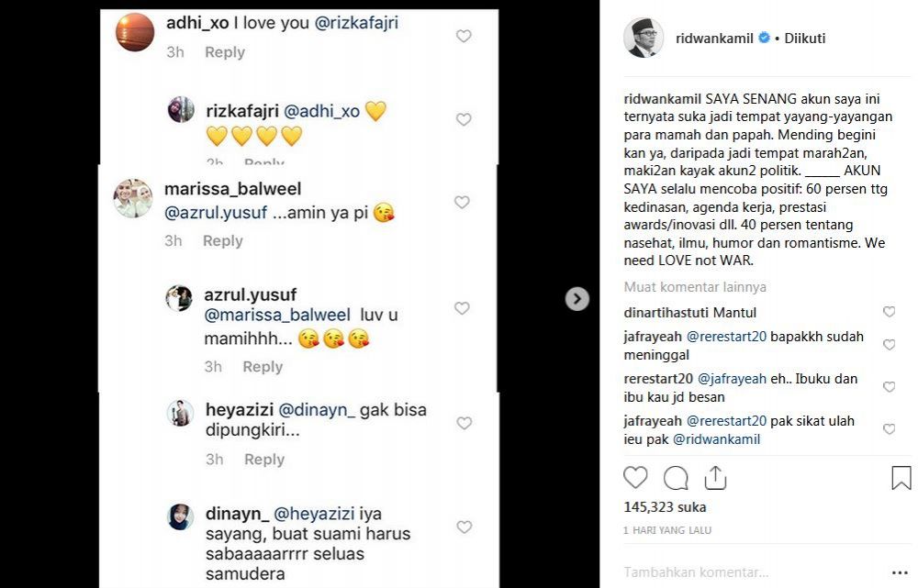Like jafrayeah's last comment heart icon
The width and height of the screenshot is (918, 588).
[x=889, y=428]
